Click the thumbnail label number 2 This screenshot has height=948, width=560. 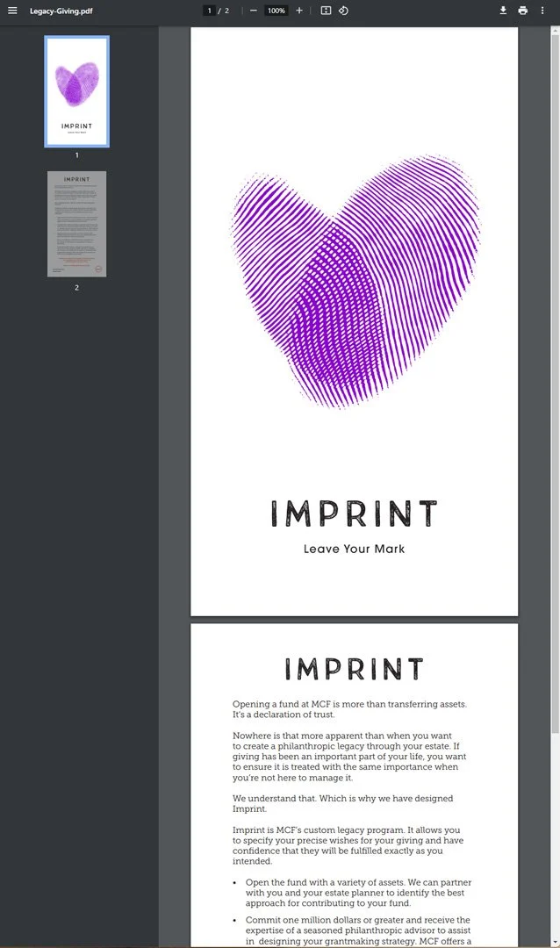point(77,288)
